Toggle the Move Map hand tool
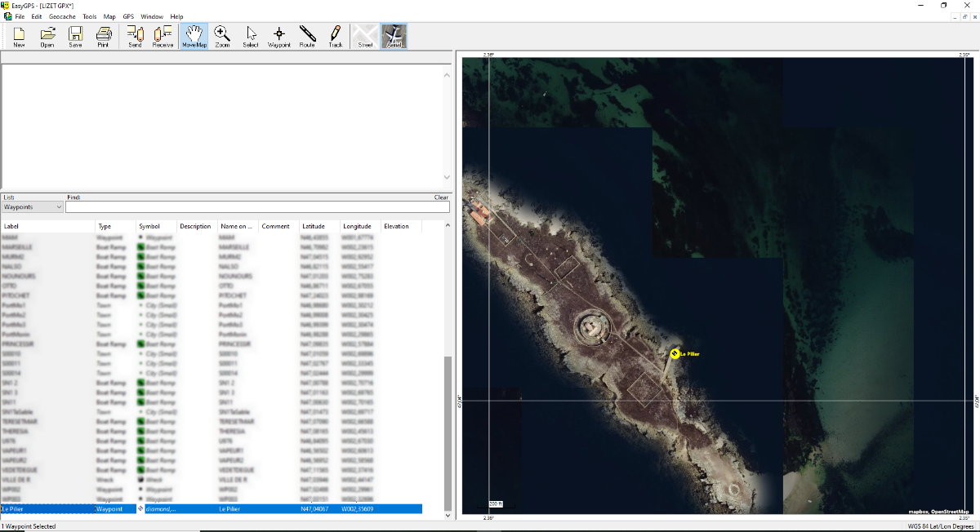This screenshot has height=532, width=980. coord(194,37)
